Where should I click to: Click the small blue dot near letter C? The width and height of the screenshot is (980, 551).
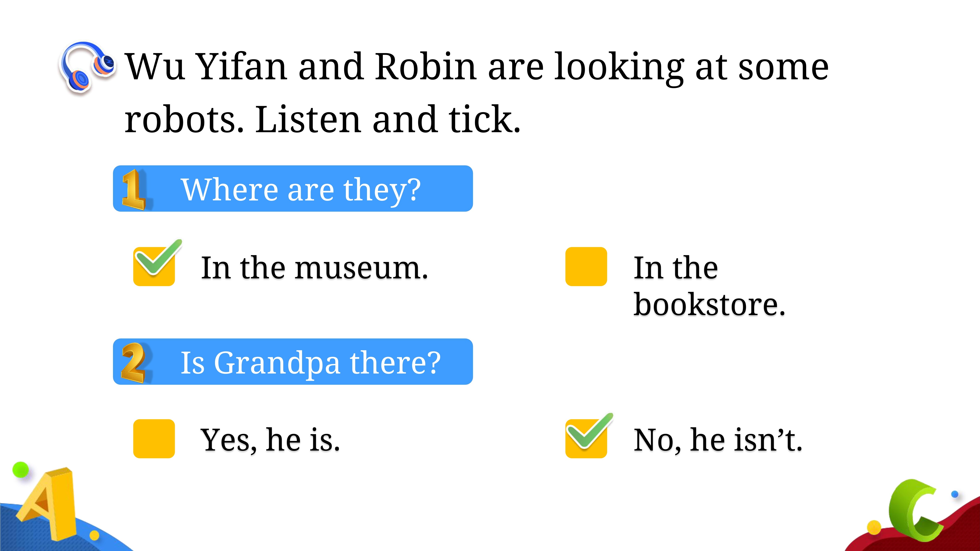pos(954,494)
